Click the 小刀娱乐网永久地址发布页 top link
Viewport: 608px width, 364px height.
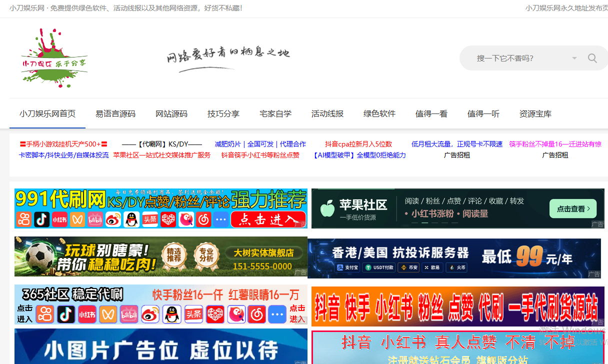(566, 8)
